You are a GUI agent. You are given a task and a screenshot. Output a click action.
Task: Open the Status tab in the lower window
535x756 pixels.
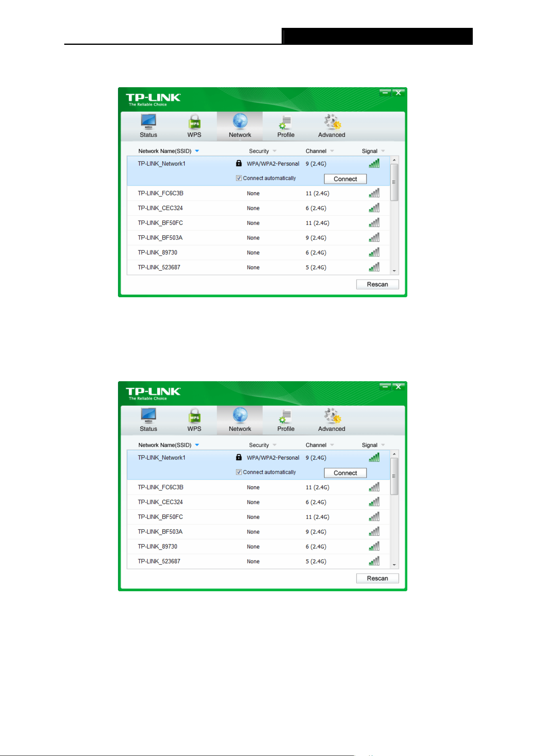pyautogui.click(x=148, y=420)
